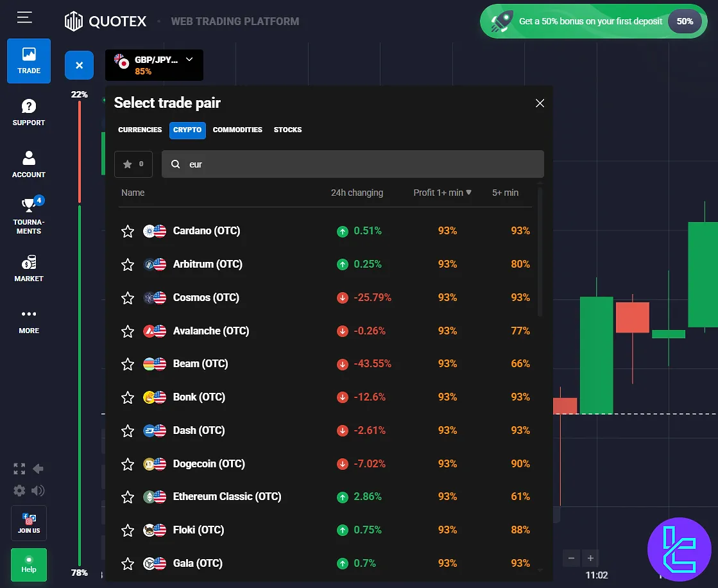Open platform settings via the gear icon
The width and height of the screenshot is (718, 588).
[x=19, y=490]
